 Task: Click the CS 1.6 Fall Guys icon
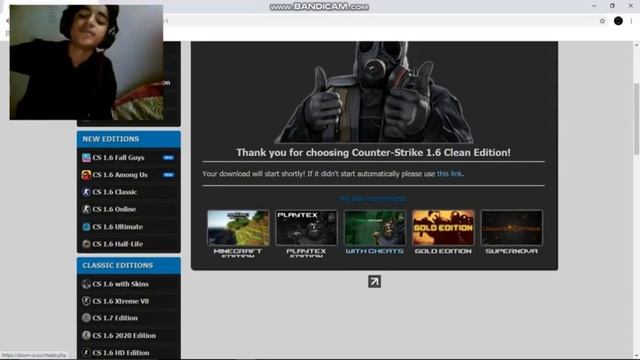(86, 158)
